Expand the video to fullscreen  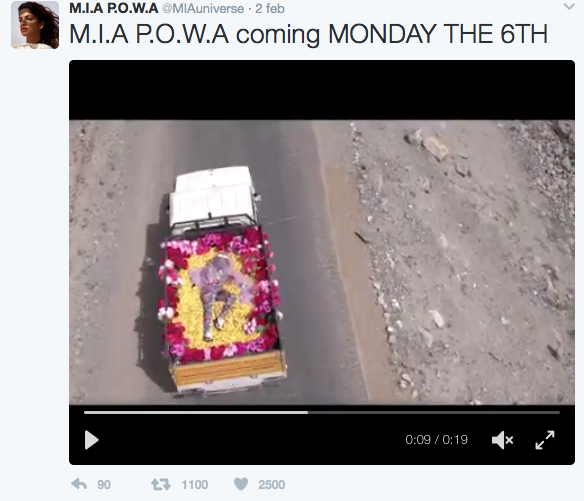pos(545,440)
